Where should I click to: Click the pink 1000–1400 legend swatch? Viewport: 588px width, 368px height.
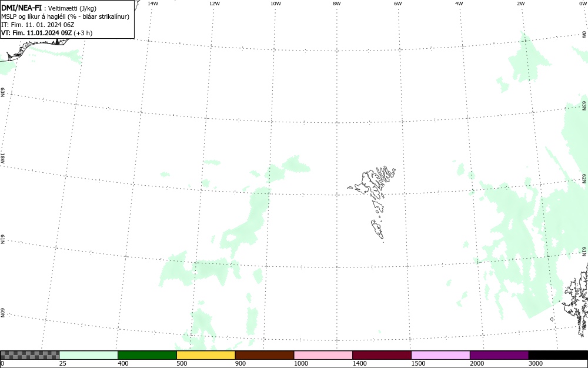pyautogui.click(x=323, y=355)
